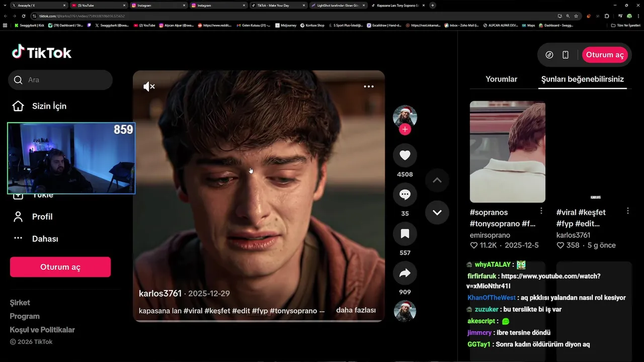Click the sidebar Oturum aç button

pos(60,267)
